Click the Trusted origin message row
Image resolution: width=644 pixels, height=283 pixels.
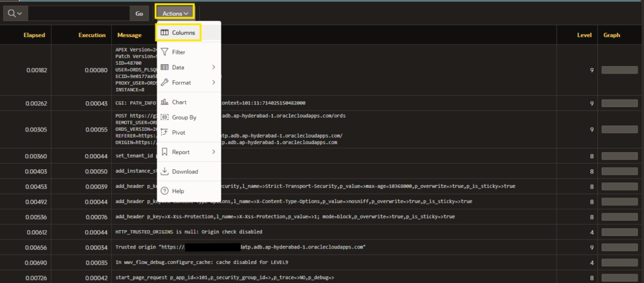(241, 247)
